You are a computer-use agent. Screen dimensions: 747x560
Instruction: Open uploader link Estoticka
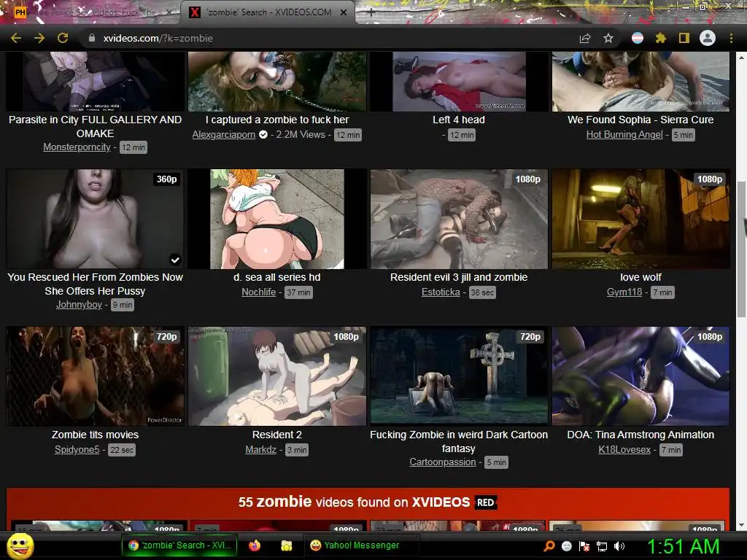pos(441,292)
